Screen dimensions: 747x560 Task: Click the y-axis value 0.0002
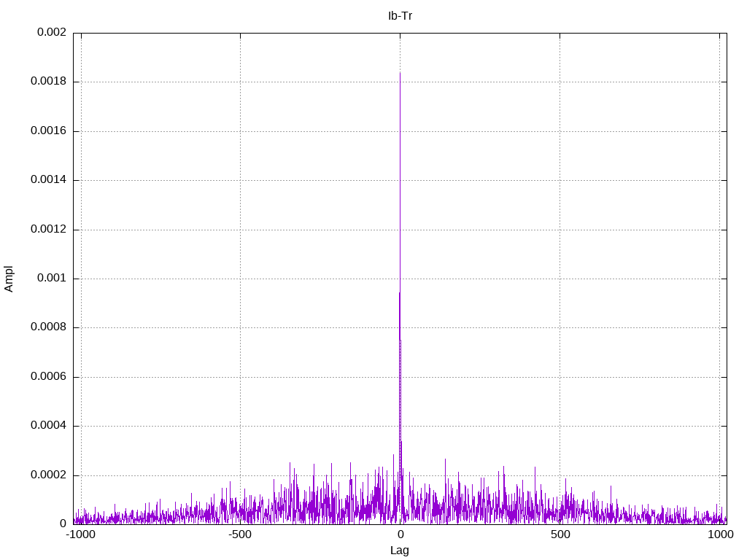(x=48, y=475)
